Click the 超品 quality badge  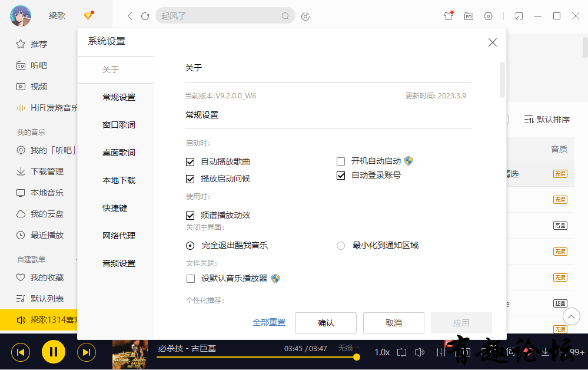pos(560,303)
